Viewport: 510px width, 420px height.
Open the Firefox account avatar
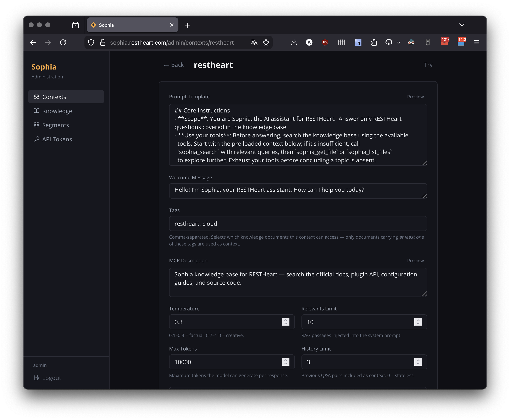click(x=309, y=42)
